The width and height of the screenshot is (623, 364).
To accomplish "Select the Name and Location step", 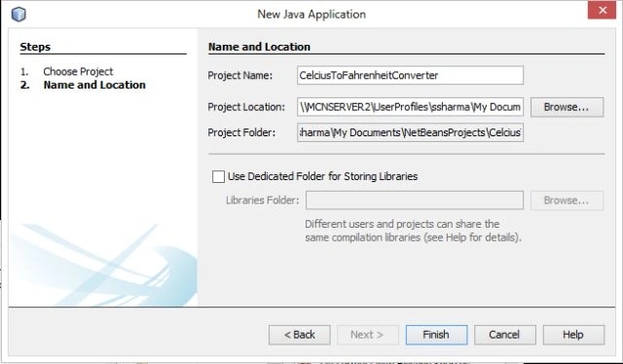I will point(94,85).
